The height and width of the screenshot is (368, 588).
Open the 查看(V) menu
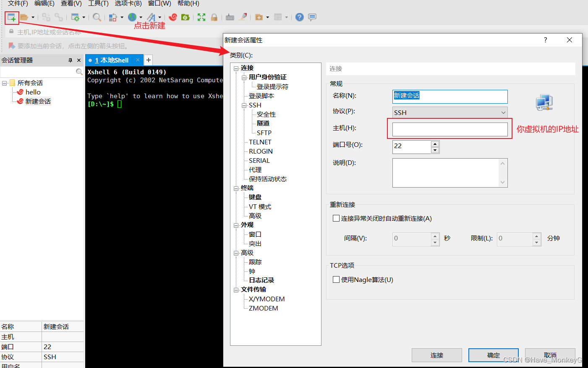71,3
